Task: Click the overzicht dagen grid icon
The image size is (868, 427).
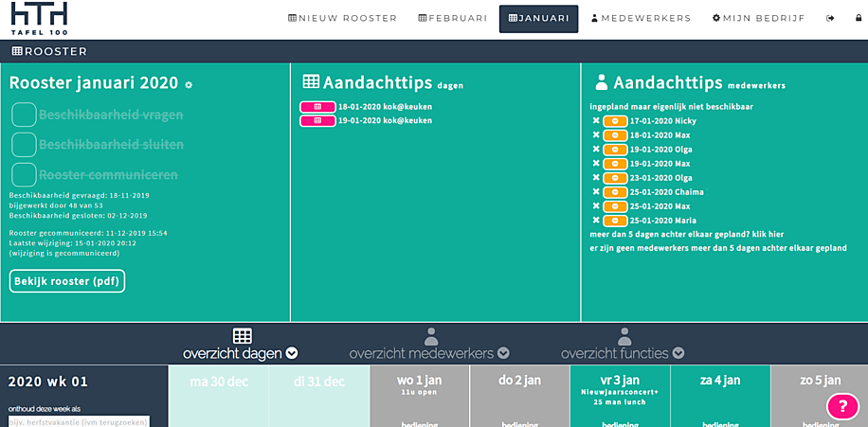Action: [242, 336]
